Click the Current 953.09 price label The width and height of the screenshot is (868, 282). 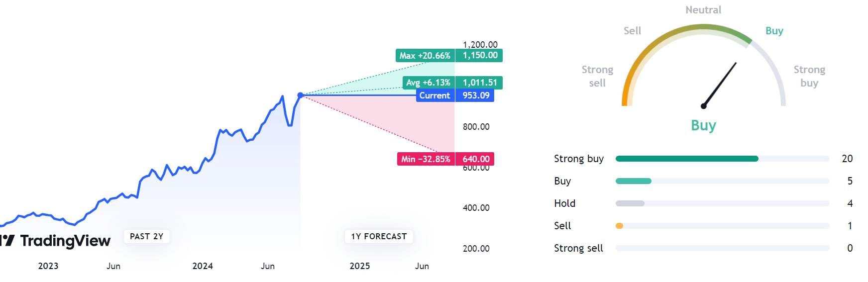click(455, 95)
